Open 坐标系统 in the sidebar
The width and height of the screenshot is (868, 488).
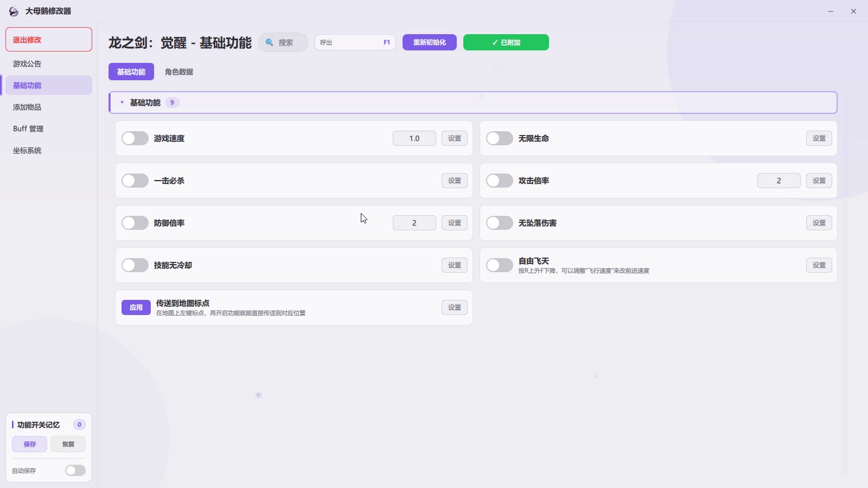click(x=49, y=150)
